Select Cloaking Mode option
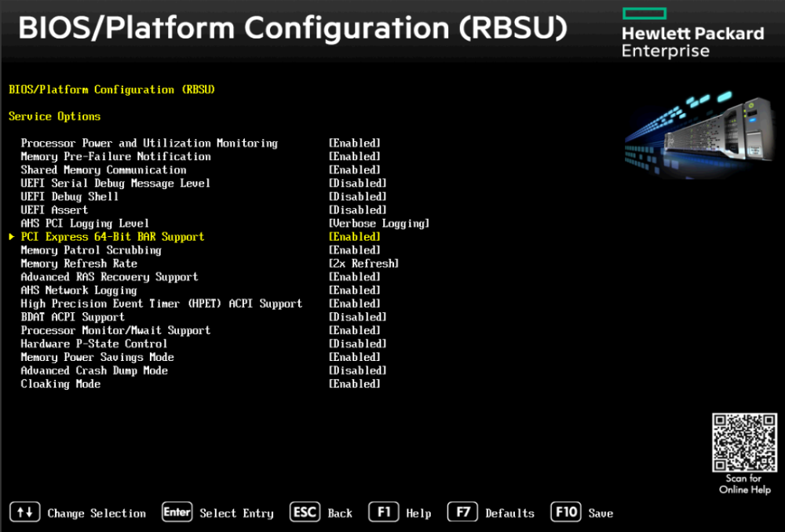This screenshot has width=785, height=532. click(x=60, y=384)
